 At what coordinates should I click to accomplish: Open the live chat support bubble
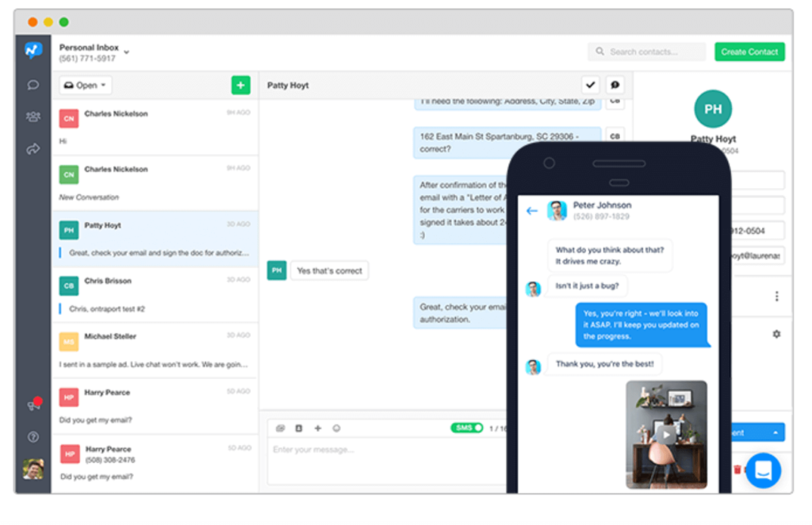[x=763, y=469]
